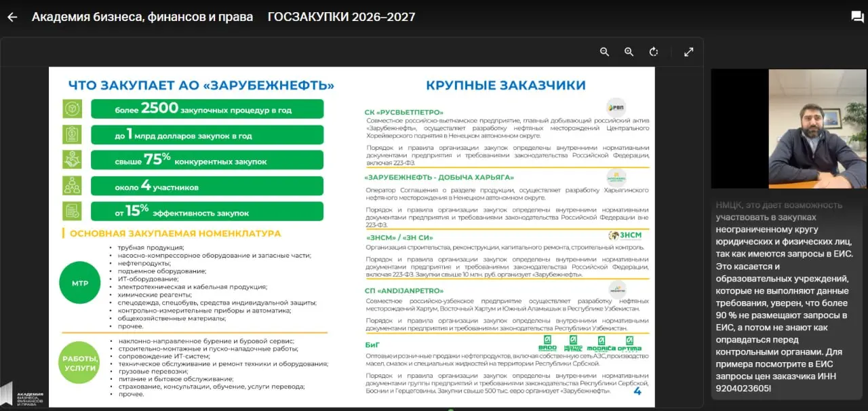Click the green bar около 4 участников
The width and height of the screenshot is (868, 411).
pos(207,186)
